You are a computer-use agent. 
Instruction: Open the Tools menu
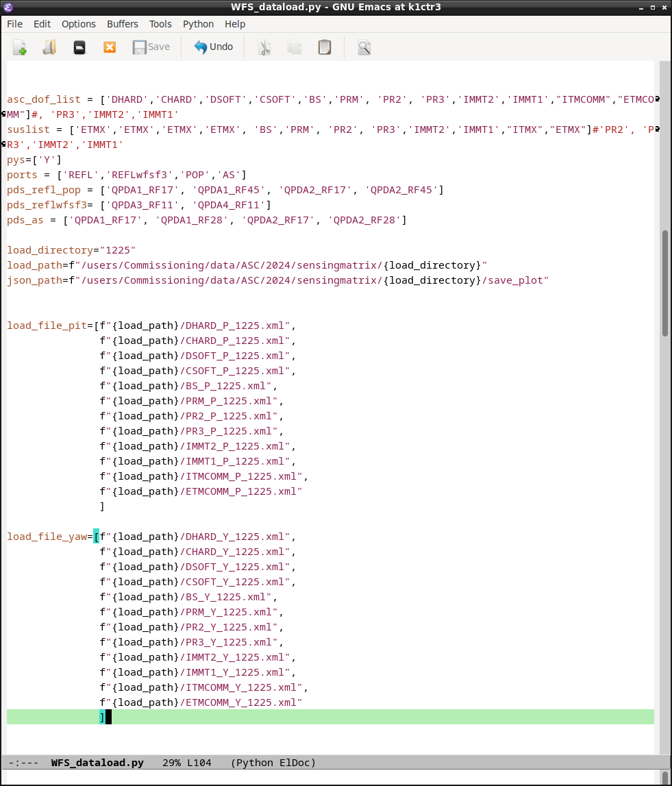pos(160,24)
